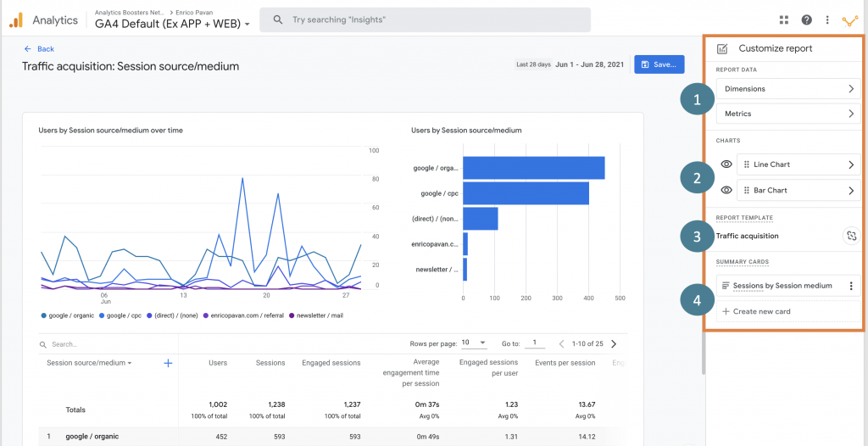Image resolution: width=868 pixels, height=446 pixels.
Task: Toggle Bar Chart visibility eye icon
Action: (x=726, y=191)
